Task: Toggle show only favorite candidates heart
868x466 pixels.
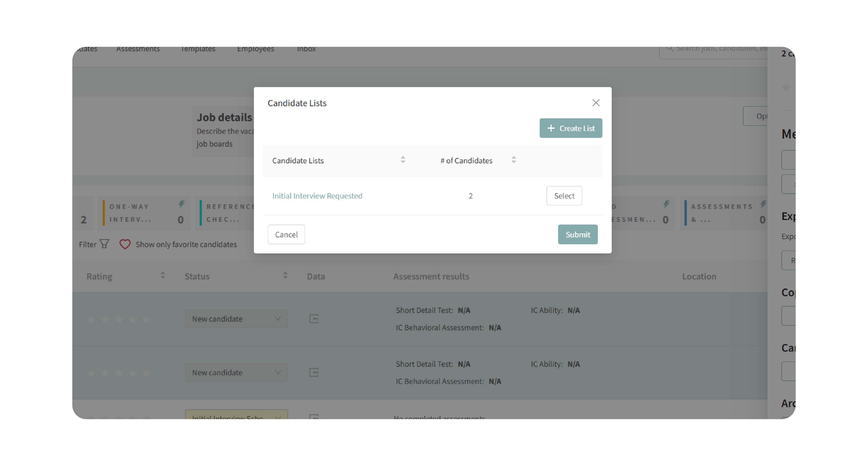Action: pos(125,244)
